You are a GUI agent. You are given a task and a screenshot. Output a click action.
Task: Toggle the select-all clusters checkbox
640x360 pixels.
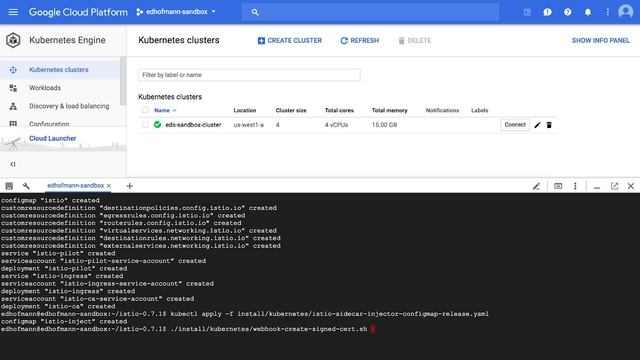(145, 110)
